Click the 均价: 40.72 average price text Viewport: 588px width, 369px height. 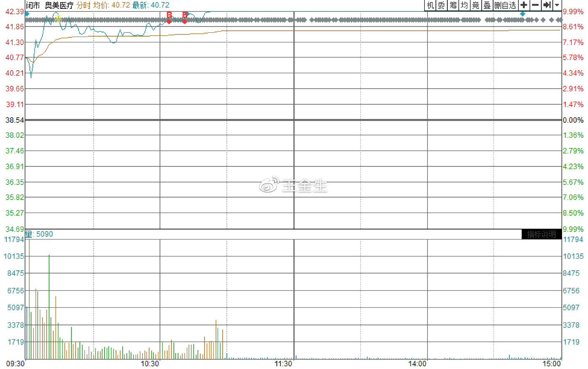point(112,5)
